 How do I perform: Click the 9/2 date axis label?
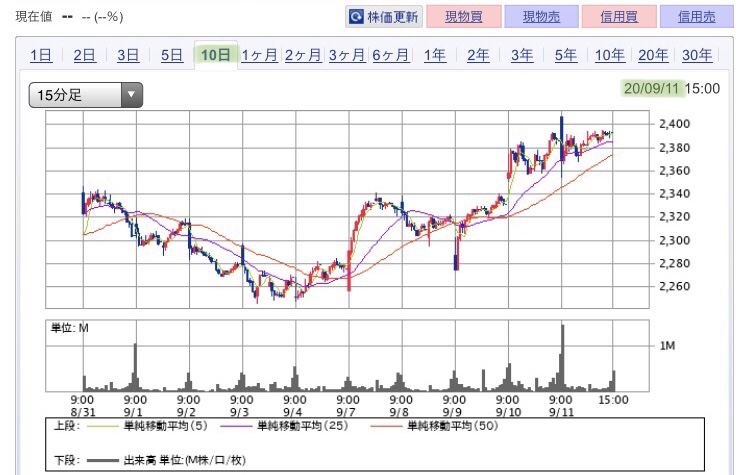point(186,412)
